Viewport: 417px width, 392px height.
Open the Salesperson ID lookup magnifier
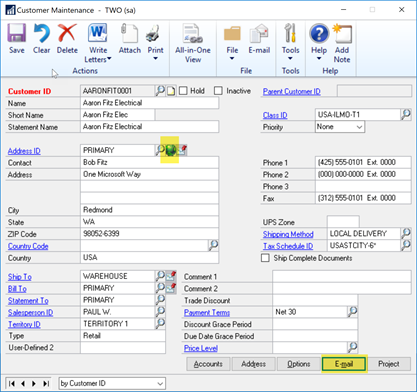click(x=160, y=311)
